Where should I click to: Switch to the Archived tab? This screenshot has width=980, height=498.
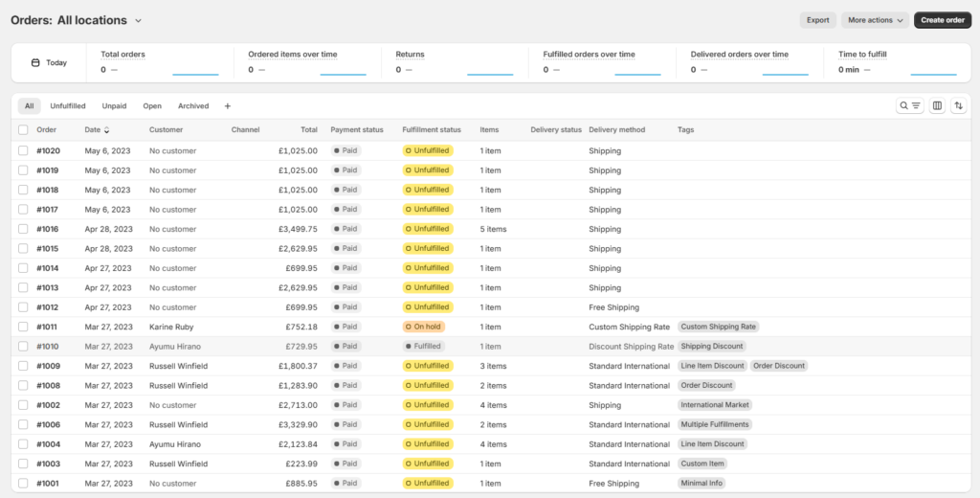(193, 106)
